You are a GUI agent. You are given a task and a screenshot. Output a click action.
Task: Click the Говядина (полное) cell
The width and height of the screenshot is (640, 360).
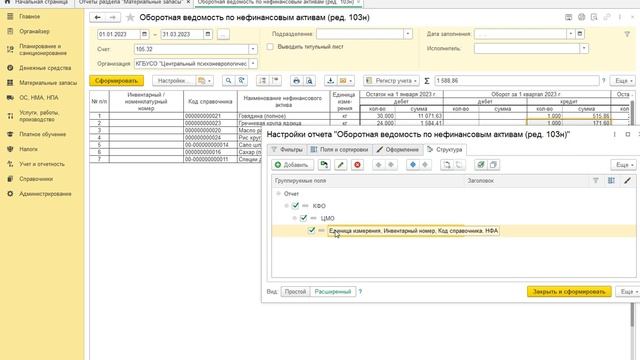click(283, 116)
